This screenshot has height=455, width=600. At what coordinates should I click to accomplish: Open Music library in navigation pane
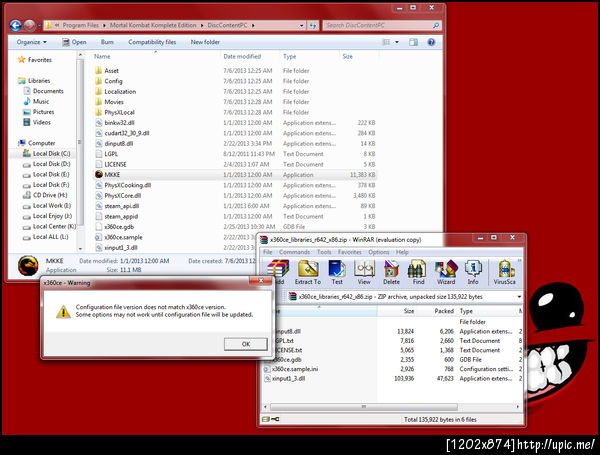coord(41,101)
